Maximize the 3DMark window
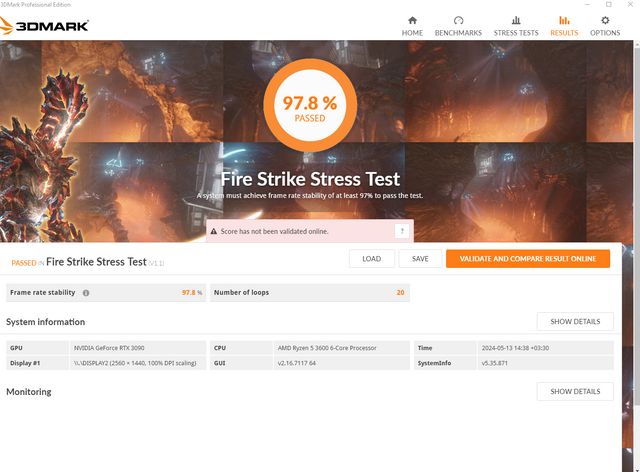This screenshot has height=472, width=640. click(609, 4)
